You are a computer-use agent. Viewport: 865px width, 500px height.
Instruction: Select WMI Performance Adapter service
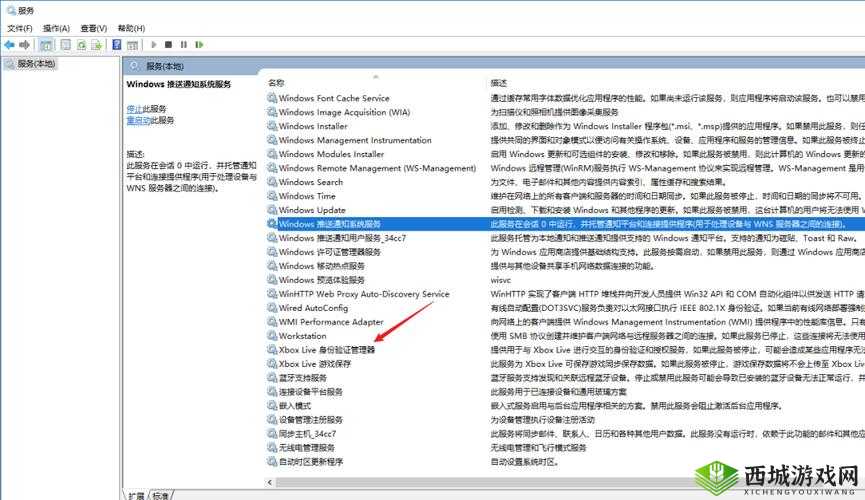pos(330,322)
